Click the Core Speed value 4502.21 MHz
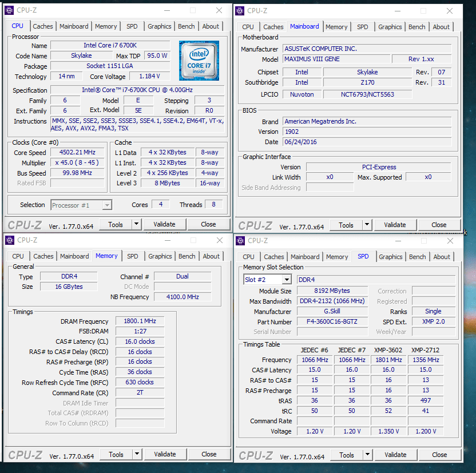The height and width of the screenshot is (473, 476). (77, 152)
